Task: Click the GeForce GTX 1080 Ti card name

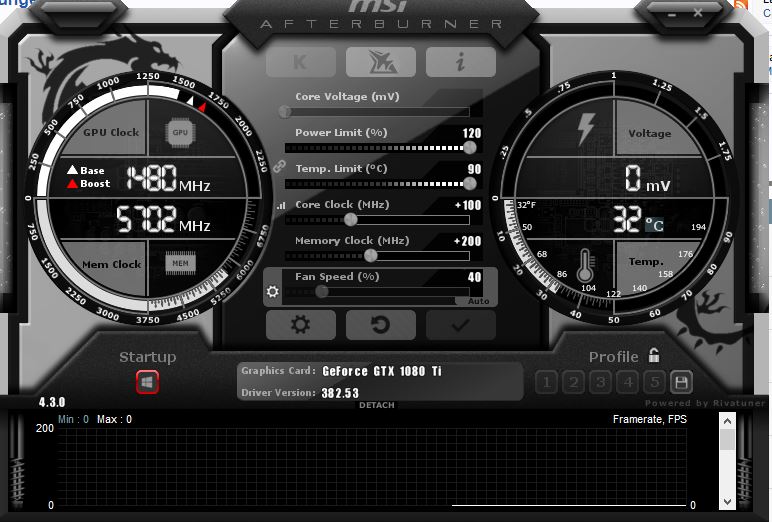Action: [x=382, y=371]
